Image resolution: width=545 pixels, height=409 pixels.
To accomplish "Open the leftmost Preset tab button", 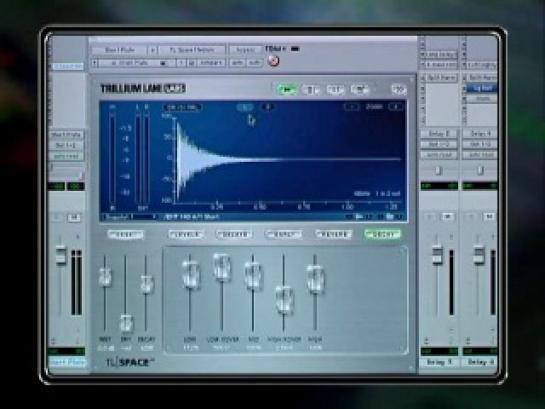I will pos(125,235).
